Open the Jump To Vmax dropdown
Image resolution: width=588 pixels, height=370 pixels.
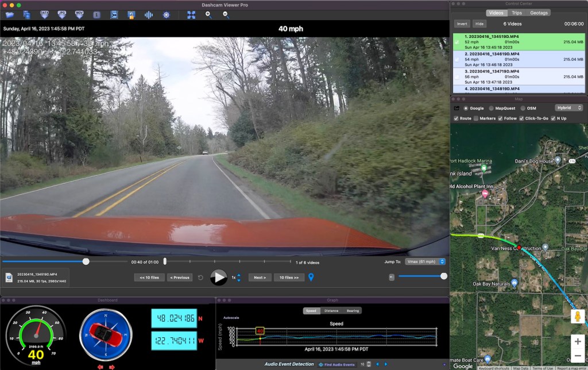click(425, 261)
